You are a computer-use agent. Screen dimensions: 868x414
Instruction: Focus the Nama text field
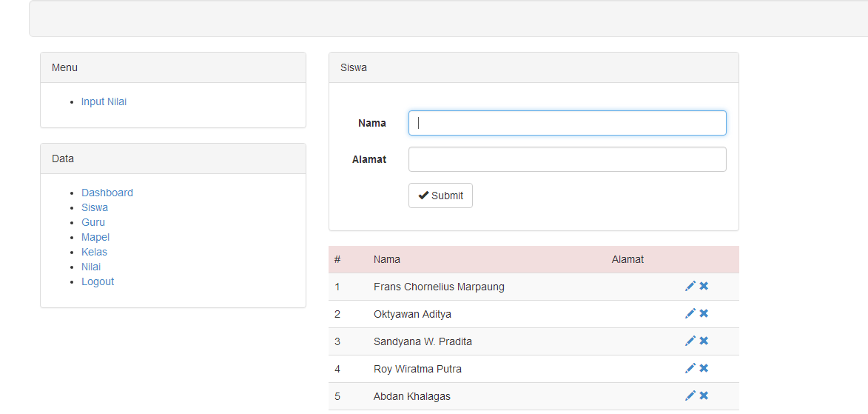(567, 123)
